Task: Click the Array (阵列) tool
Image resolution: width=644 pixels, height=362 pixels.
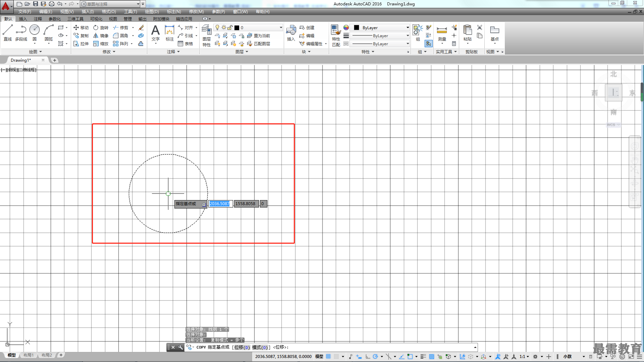Action: point(121,44)
